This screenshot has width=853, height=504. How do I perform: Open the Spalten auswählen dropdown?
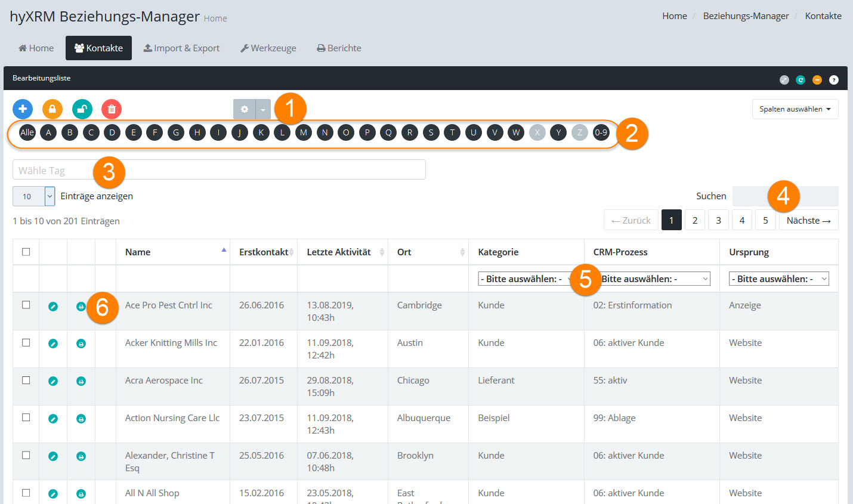tap(795, 109)
